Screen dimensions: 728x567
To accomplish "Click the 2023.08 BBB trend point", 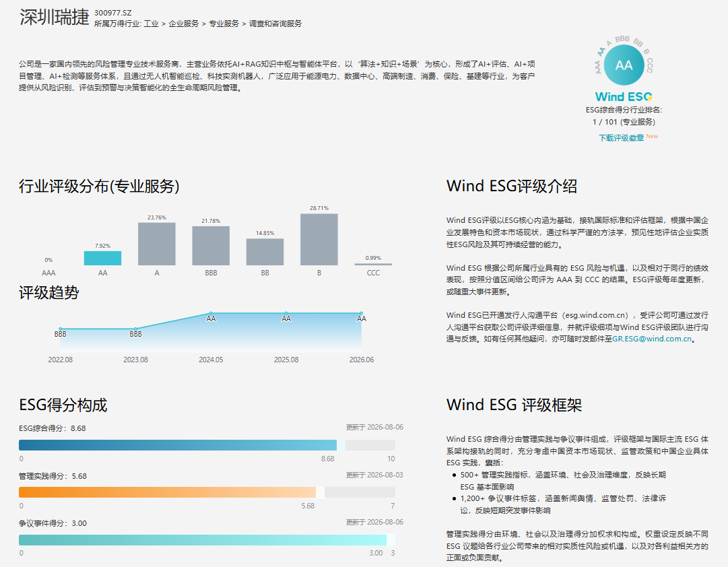I will coord(135,329).
